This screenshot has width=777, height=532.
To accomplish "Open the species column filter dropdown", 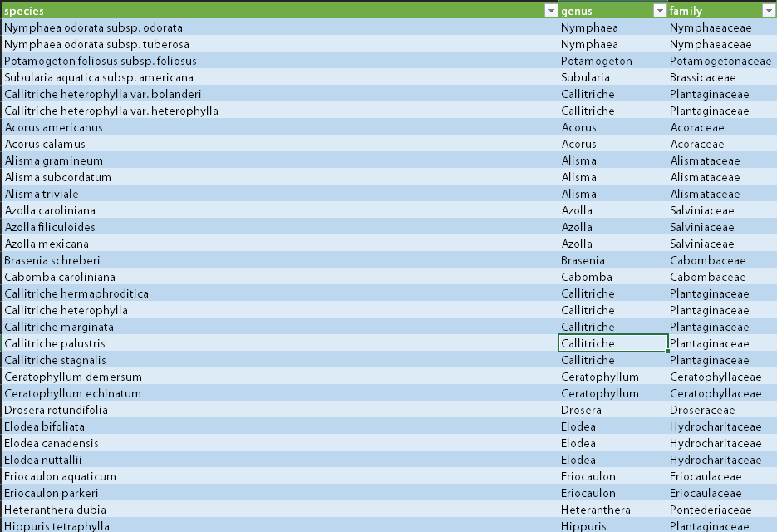I will pos(551,11).
